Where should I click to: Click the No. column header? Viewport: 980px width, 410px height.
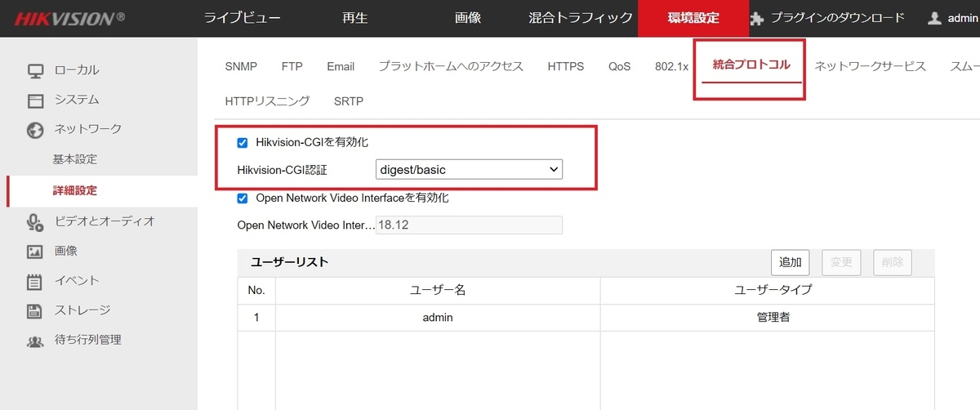click(256, 290)
